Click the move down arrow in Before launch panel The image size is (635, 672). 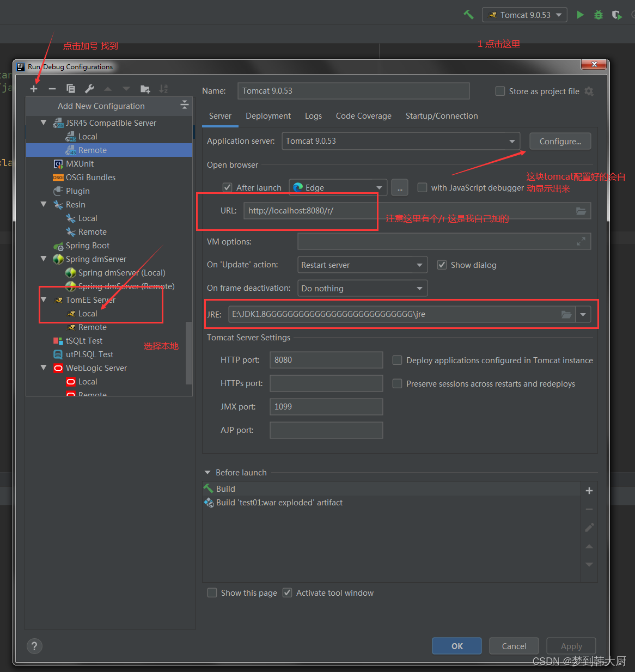pyautogui.click(x=589, y=565)
